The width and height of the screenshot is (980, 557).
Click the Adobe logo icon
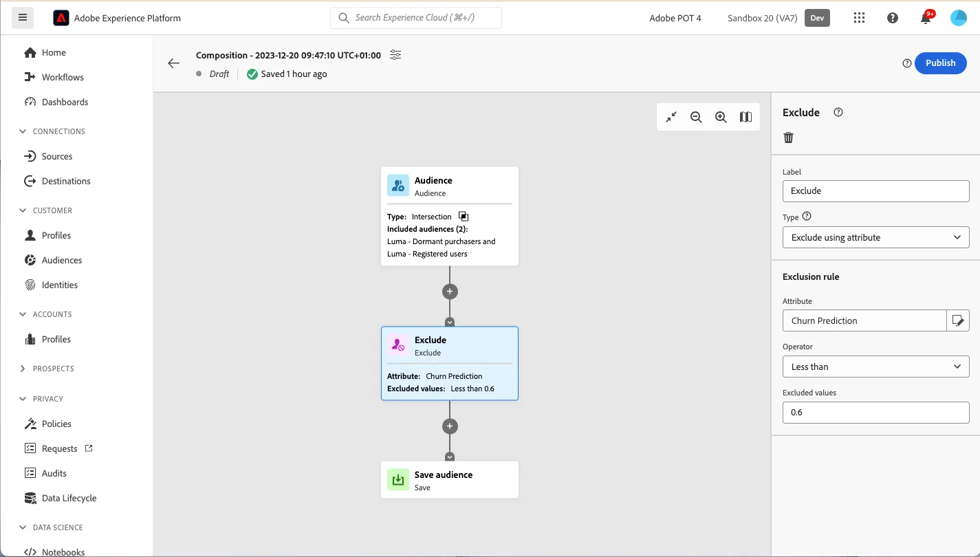tap(61, 18)
